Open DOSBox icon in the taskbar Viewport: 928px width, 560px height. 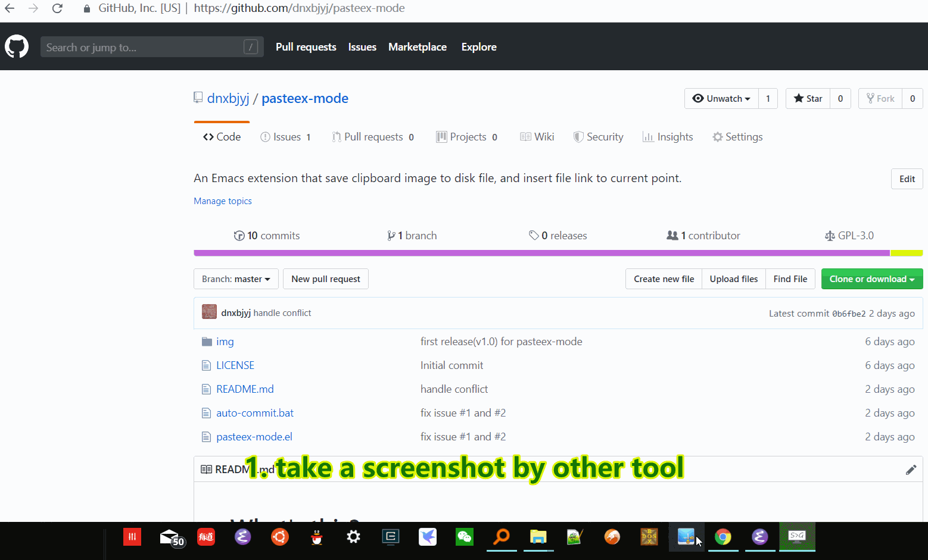click(x=649, y=537)
